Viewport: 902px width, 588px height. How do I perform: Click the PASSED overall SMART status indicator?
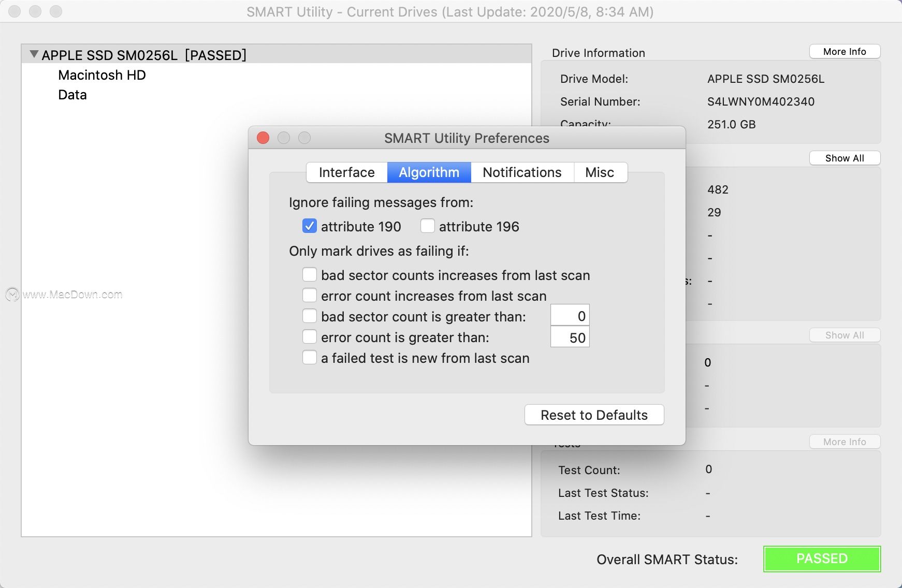(822, 559)
